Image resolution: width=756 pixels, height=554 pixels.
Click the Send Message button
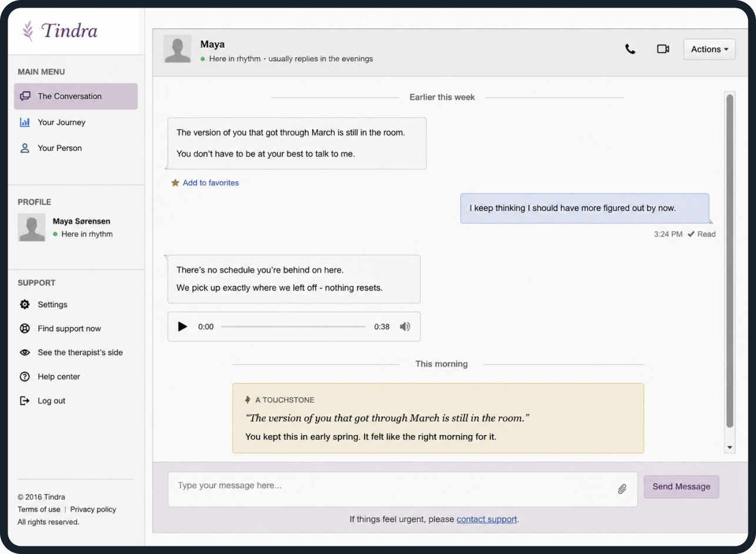click(x=681, y=487)
